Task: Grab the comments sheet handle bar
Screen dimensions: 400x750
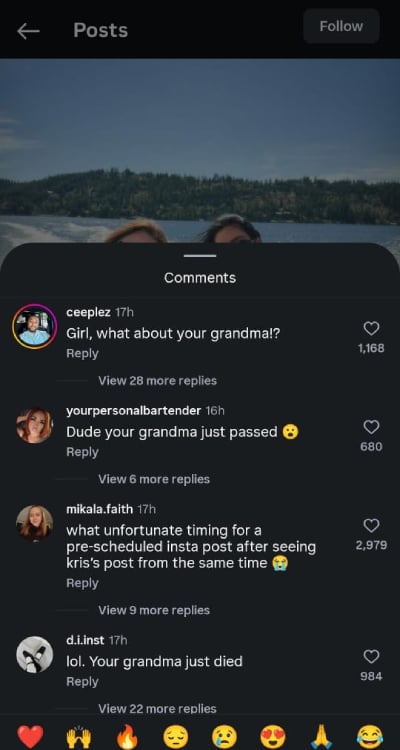Action: (200, 256)
